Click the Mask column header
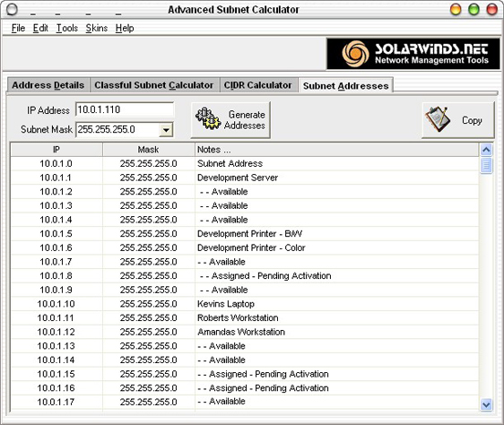Image resolution: width=504 pixels, height=425 pixels. pos(148,150)
